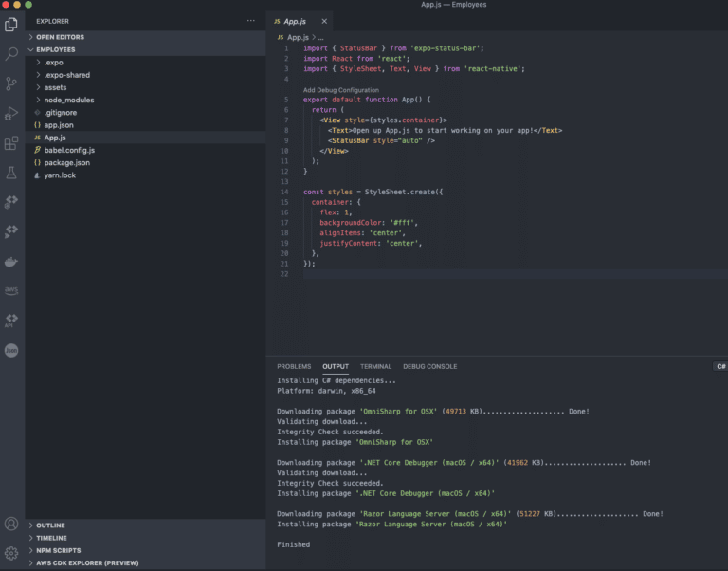Open the Test flask icon
This screenshot has width=728, height=571.
click(x=11, y=173)
